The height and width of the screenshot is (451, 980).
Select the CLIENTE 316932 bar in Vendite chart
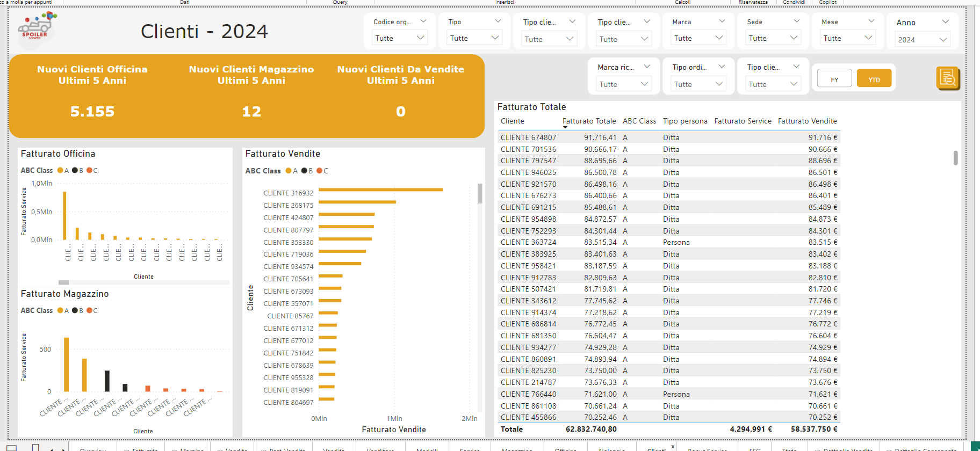380,190
